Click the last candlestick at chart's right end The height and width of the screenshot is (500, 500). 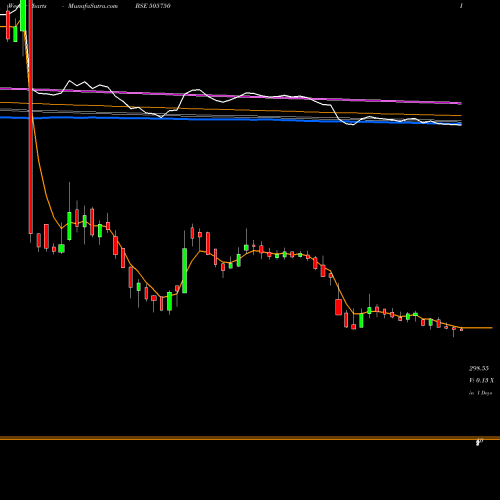pos(461,329)
